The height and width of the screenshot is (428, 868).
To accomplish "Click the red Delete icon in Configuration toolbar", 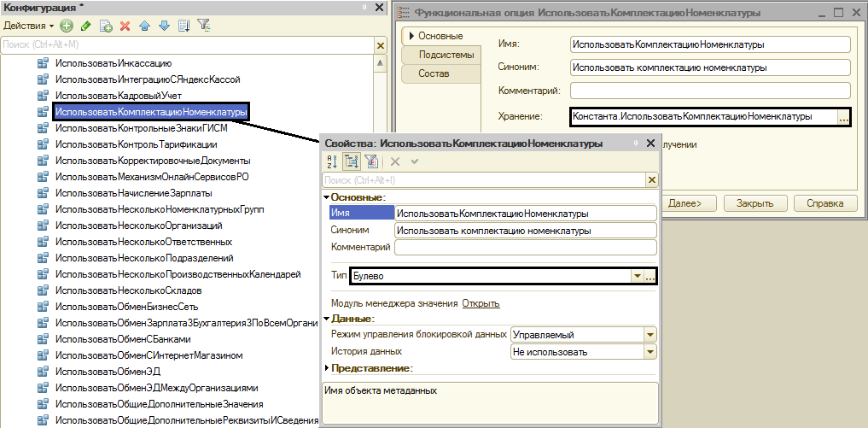I will tap(125, 26).
